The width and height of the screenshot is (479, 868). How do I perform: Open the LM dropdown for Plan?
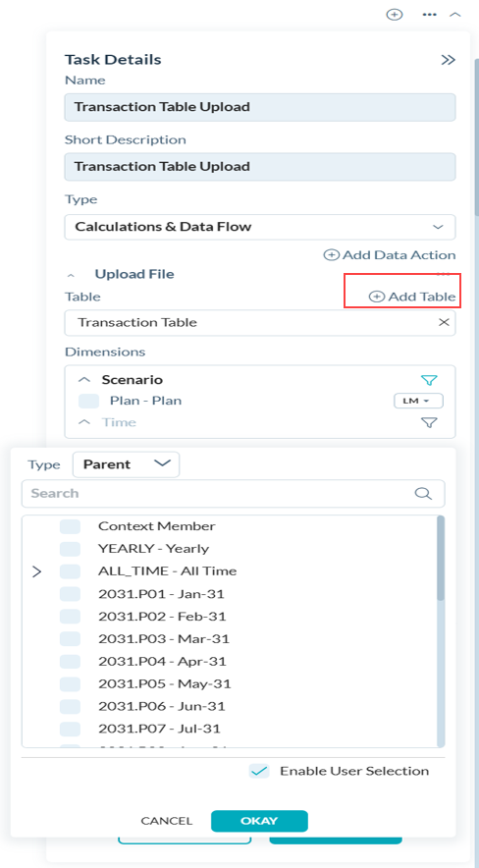point(418,401)
